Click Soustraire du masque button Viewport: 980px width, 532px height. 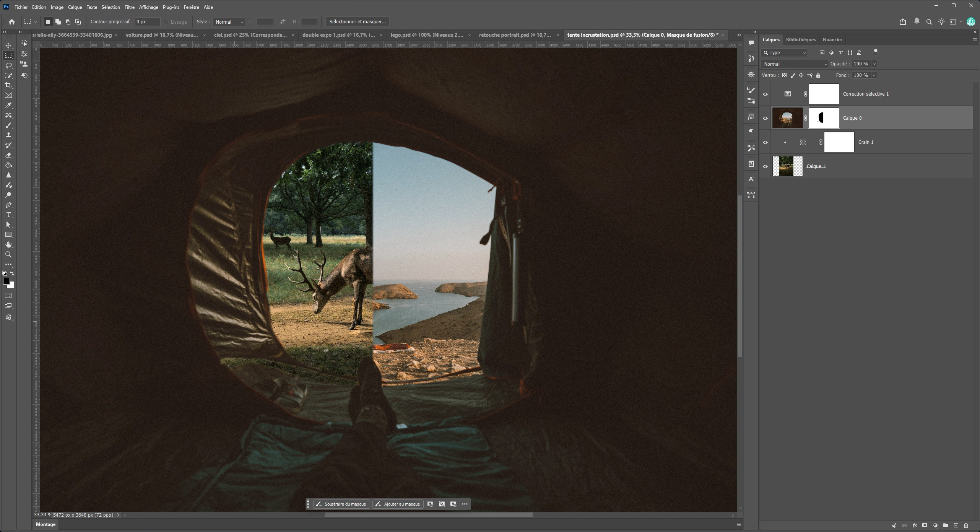coord(341,504)
